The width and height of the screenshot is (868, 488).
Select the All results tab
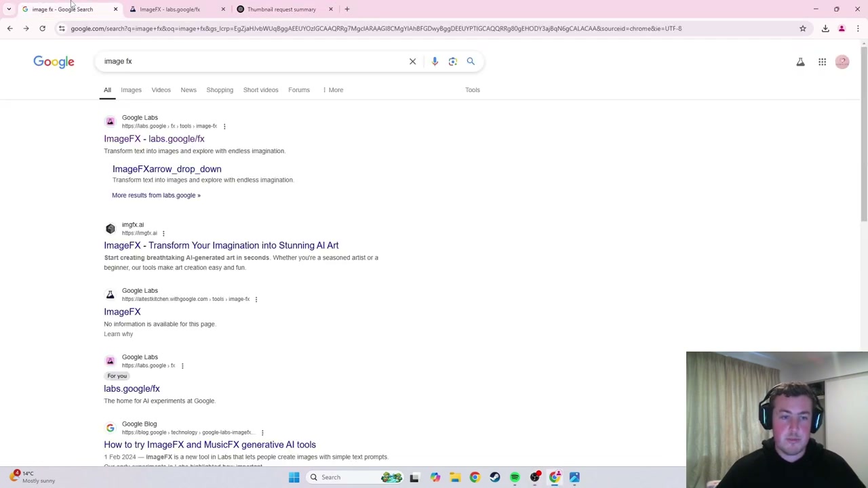(x=107, y=89)
